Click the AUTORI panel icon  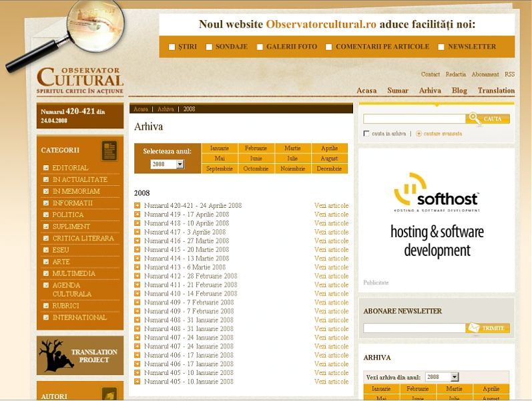click(109, 394)
